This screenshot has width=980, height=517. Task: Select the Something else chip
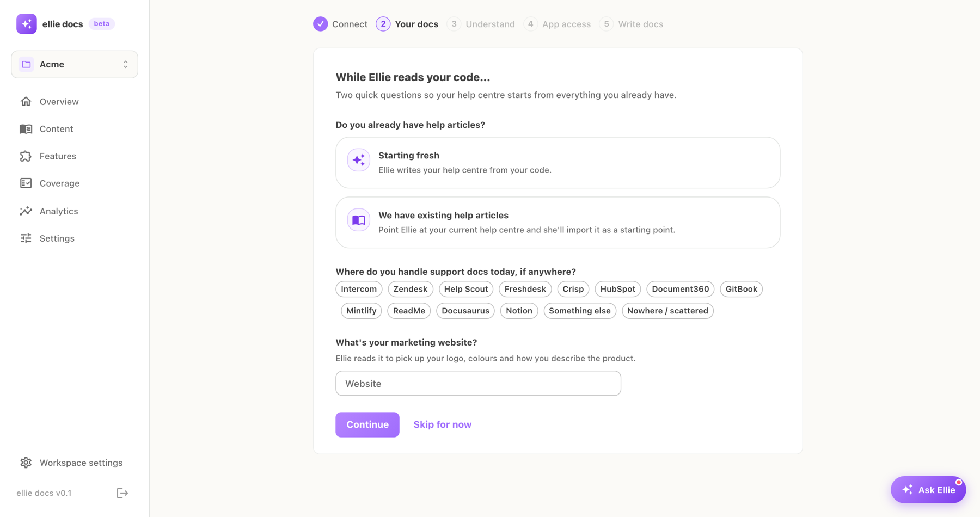[580, 311]
